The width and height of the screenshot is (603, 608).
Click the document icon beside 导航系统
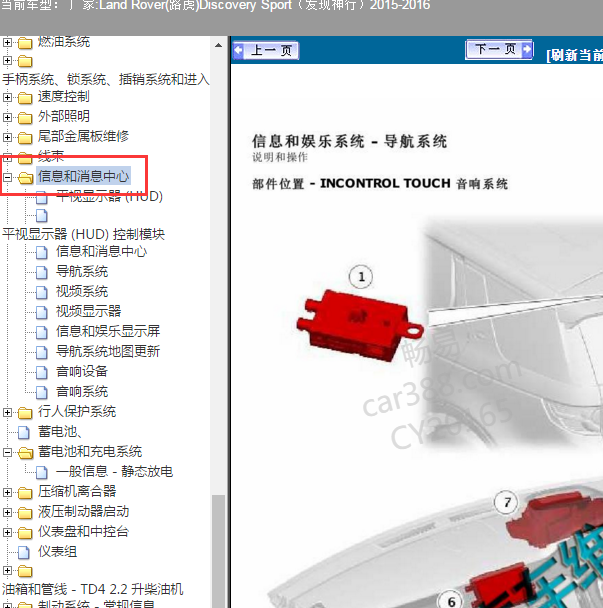[42, 273]
